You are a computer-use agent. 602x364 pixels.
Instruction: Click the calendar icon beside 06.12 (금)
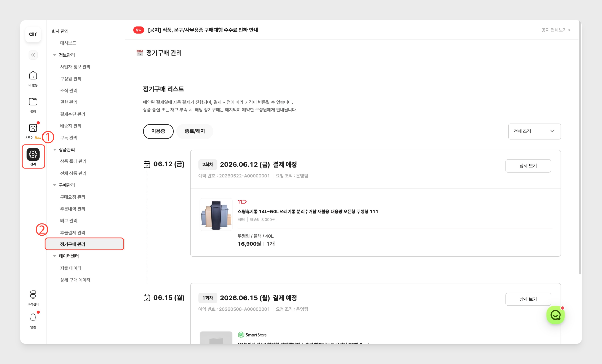point(147,164)
